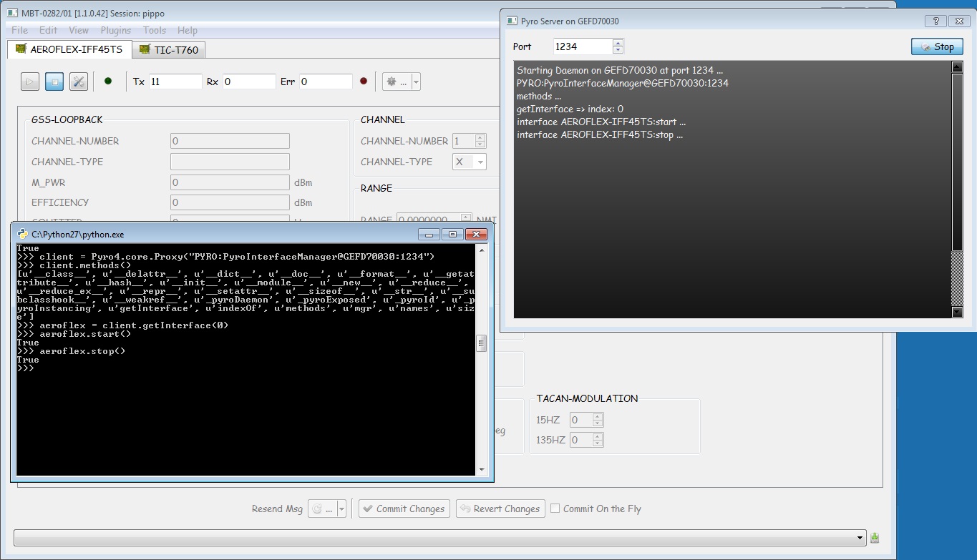Click the stop interface toolbar button

(x=54, y=82)
